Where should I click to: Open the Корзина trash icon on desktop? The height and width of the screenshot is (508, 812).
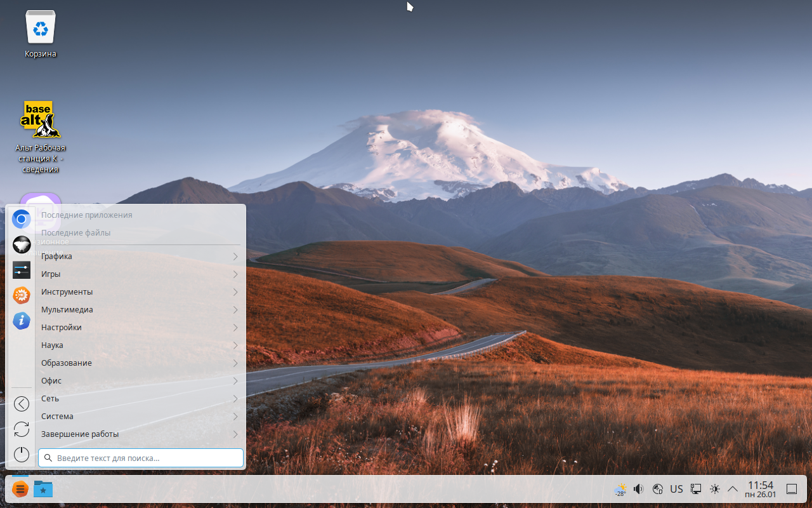[41, 29]
